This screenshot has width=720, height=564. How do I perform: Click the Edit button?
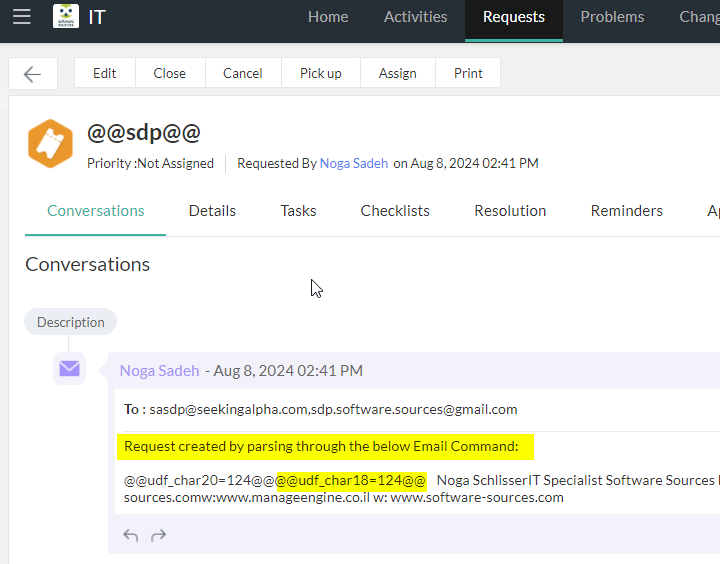tap(105, 73)
